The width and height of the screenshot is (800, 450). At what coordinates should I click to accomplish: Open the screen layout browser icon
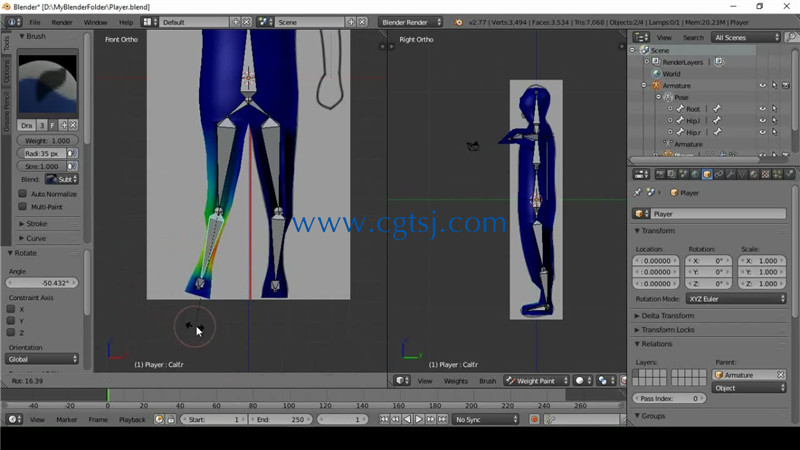pos(149,22)
